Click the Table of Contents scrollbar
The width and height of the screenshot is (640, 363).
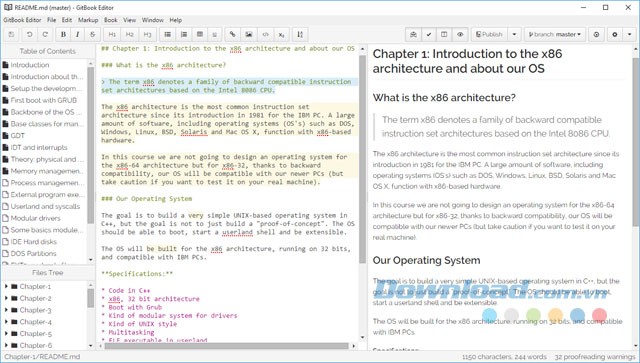tap(91, 145)
